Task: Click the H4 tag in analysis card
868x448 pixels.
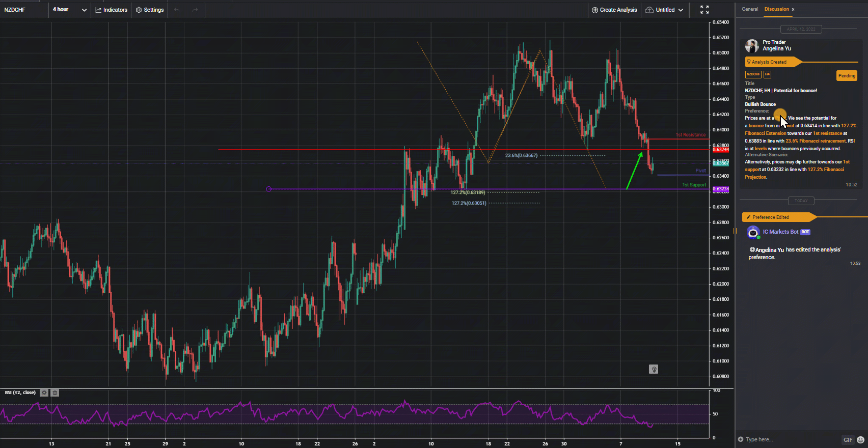Action: tap(767, 74)
